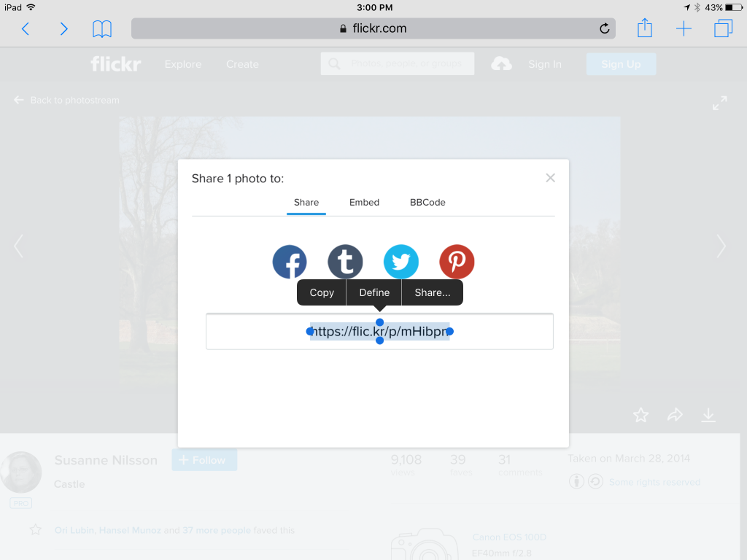Click Sign In link

point(544,64)
